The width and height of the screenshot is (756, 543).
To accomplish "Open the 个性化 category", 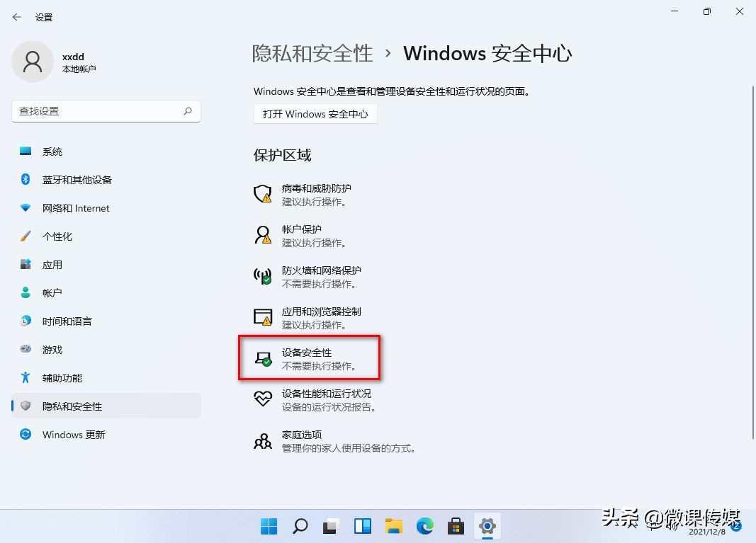I will [x=106, y=236].
